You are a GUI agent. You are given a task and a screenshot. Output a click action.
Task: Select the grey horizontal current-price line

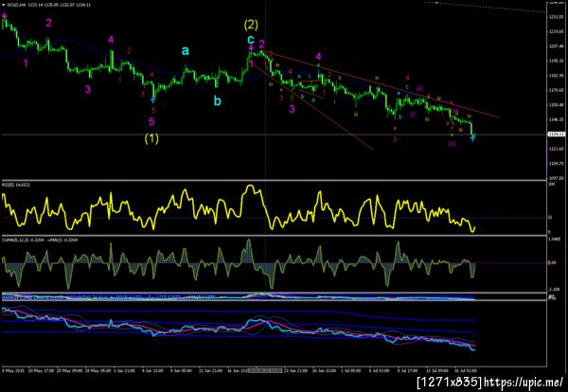pyautogui.click(x=274, y=134)
